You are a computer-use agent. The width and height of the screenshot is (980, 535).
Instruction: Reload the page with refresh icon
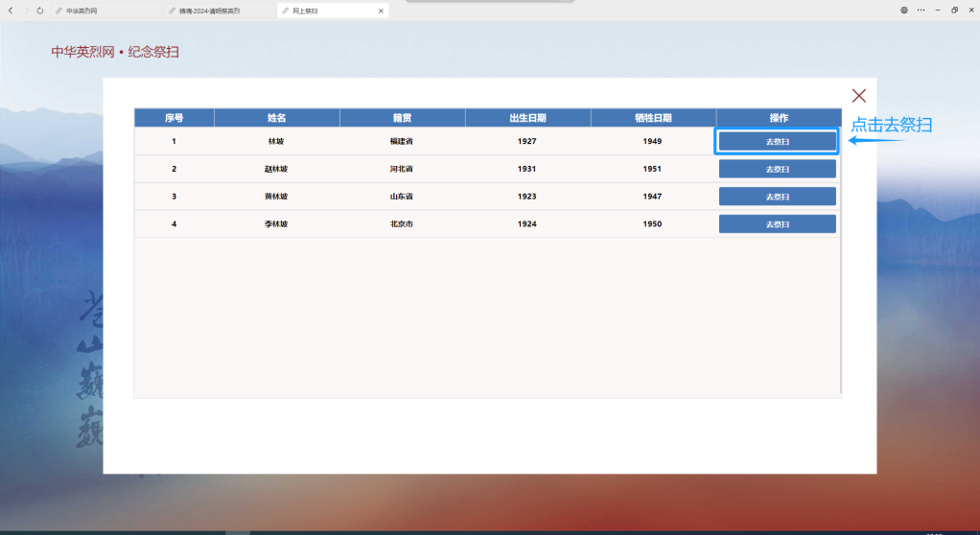(x=39, y=11)
